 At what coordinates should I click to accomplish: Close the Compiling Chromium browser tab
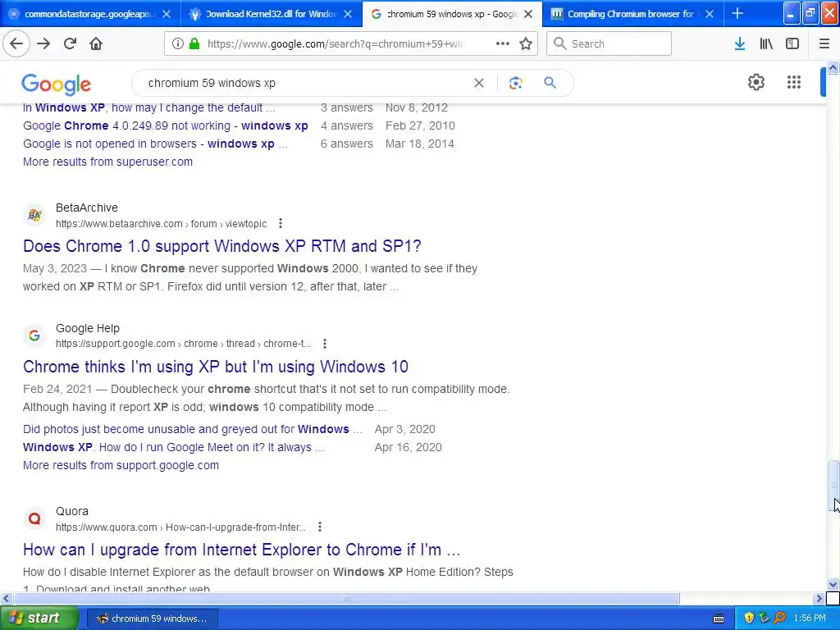pos(710,14)
